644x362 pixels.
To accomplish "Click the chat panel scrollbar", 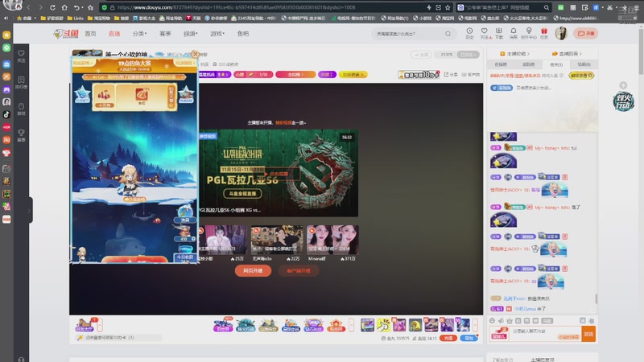I will point(596,298).
